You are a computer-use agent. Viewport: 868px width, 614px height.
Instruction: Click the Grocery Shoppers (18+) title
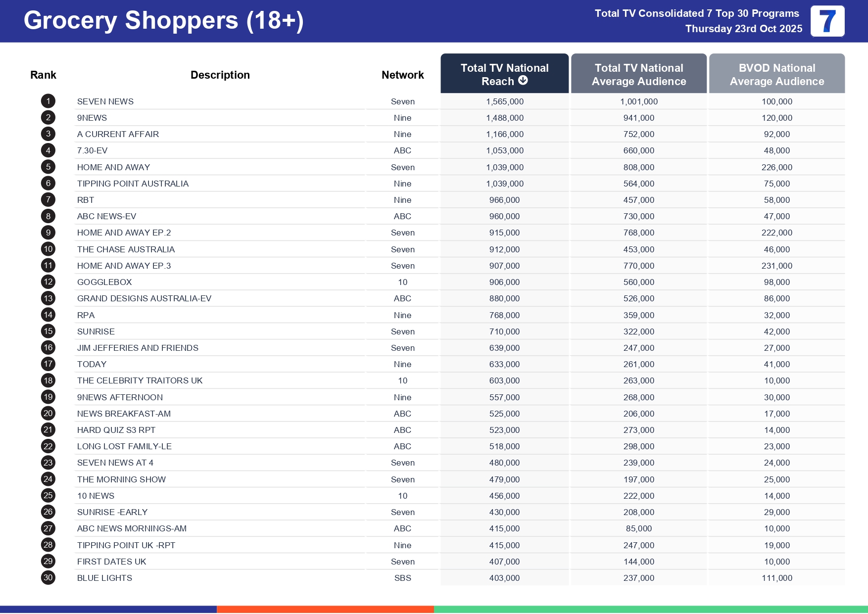point(163,21)
